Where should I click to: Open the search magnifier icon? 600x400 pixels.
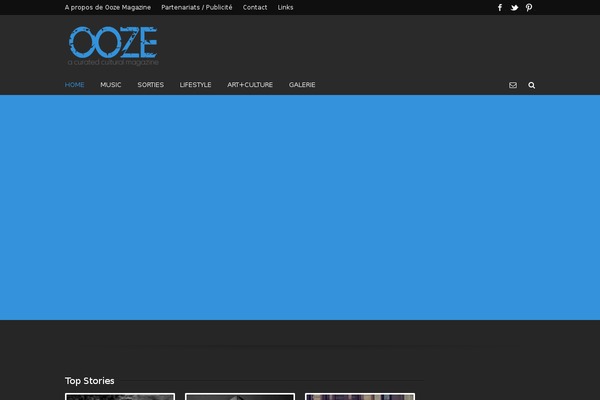tap(532, 85)
